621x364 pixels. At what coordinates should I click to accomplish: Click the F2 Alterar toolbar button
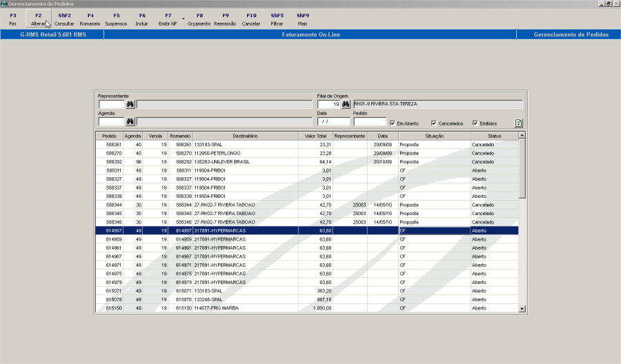pyautogui.click(x=39, y=19)
